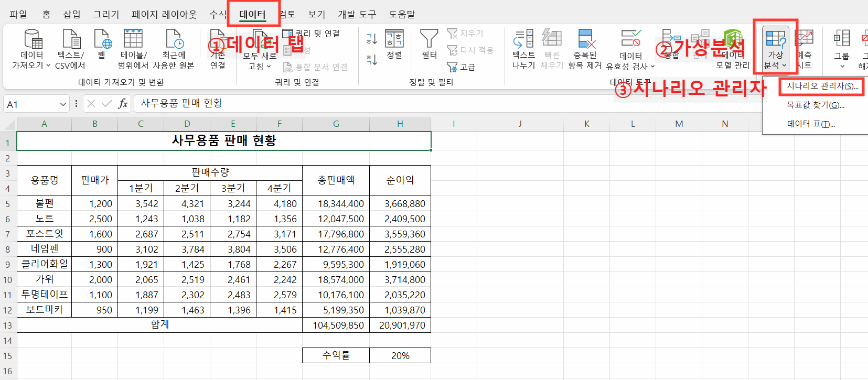Image resolution: width=868 pixels, height=380 pixels.
Task: Click the 순이익 total 20,901,970 cell
Action: coord(400,325)
